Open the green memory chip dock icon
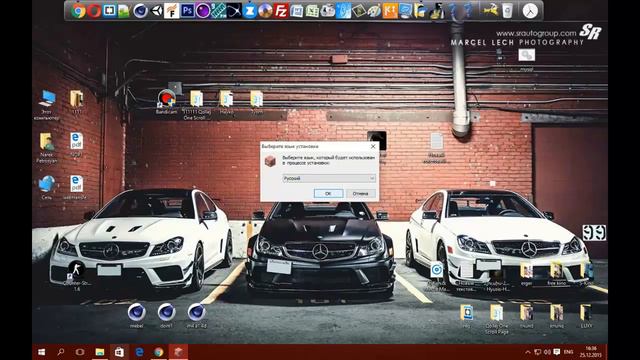This screenshot has height=360, width=640. click(x=218, y=11)
